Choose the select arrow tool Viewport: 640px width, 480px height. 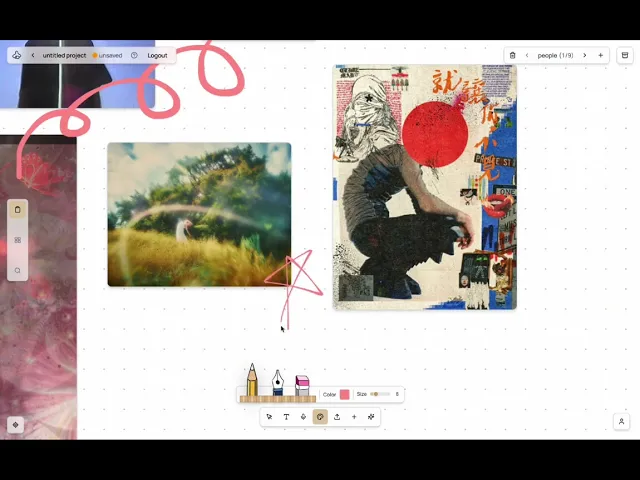click(x=269, y=417)
